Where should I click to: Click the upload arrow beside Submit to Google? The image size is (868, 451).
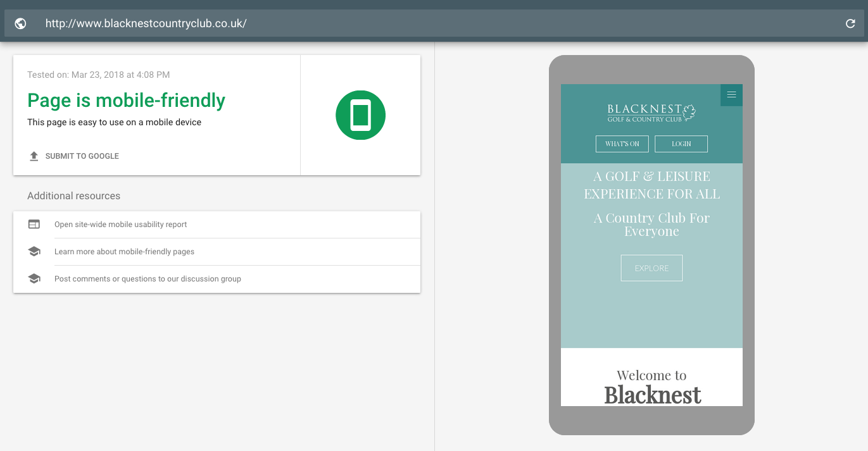(x=34, y=156)
